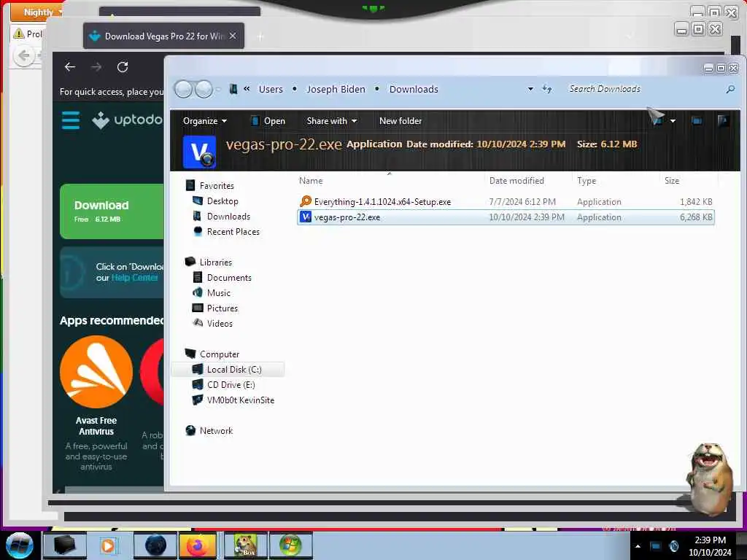The width and height of the screenshot is (747, 560).
Task: Click Open in Explorer toolbar
Action: point(268,121)
